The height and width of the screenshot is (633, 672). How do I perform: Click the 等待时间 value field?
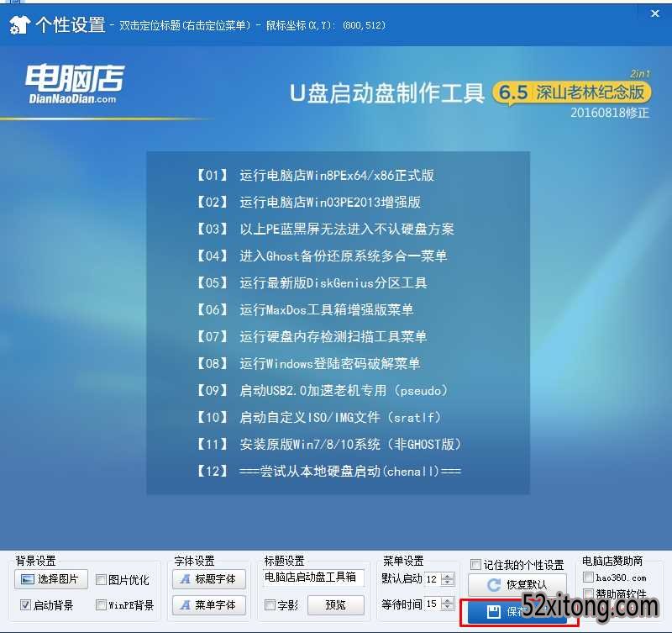click(x=433, y=604)
